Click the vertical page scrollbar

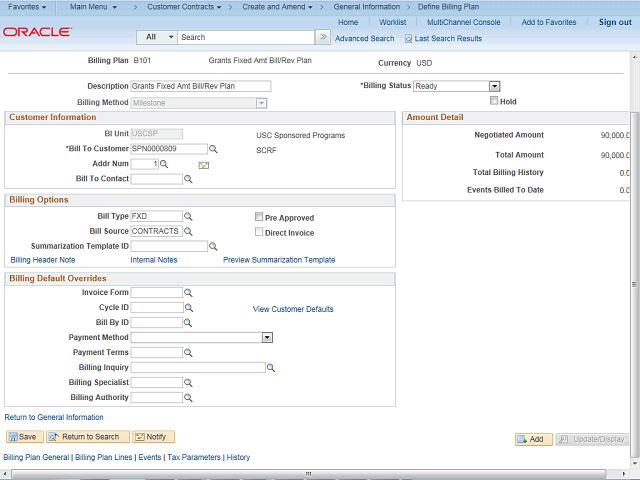point(634,250)
